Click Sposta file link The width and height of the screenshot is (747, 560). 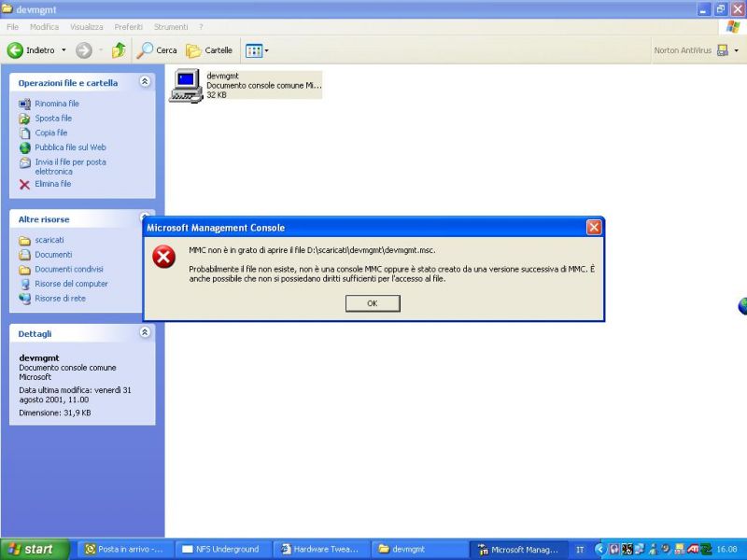click(x=53, y=119)
